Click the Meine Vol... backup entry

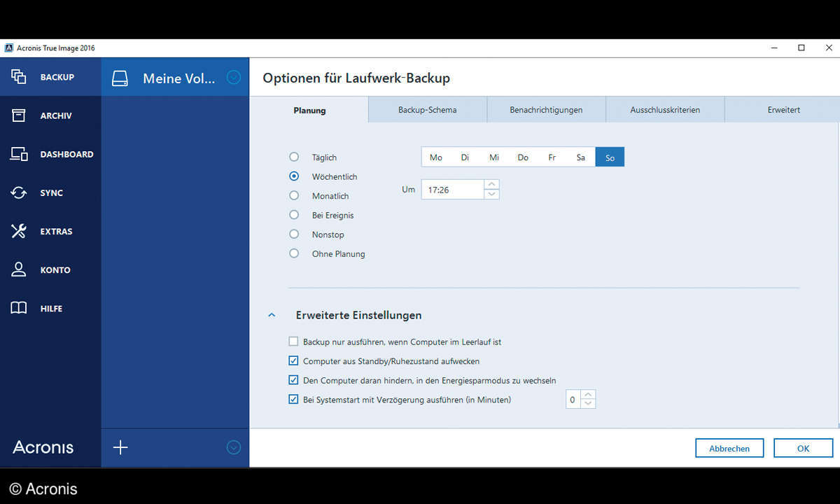point(175,77)
